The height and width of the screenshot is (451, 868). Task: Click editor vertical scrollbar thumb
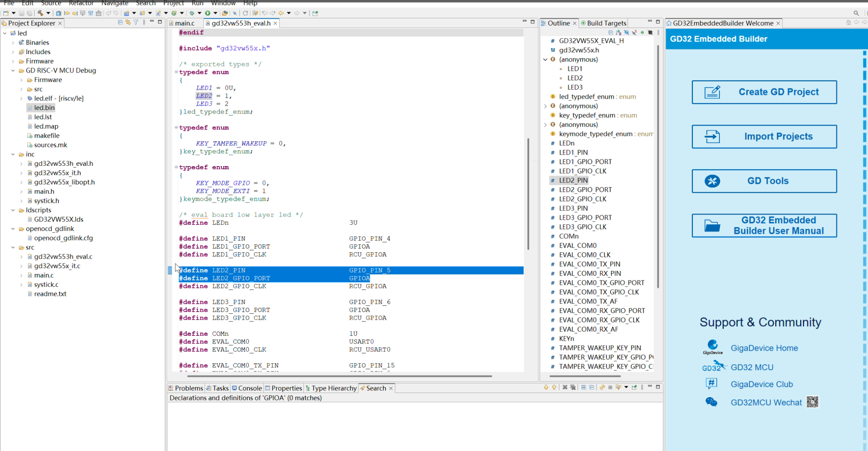tap(528, 194)
